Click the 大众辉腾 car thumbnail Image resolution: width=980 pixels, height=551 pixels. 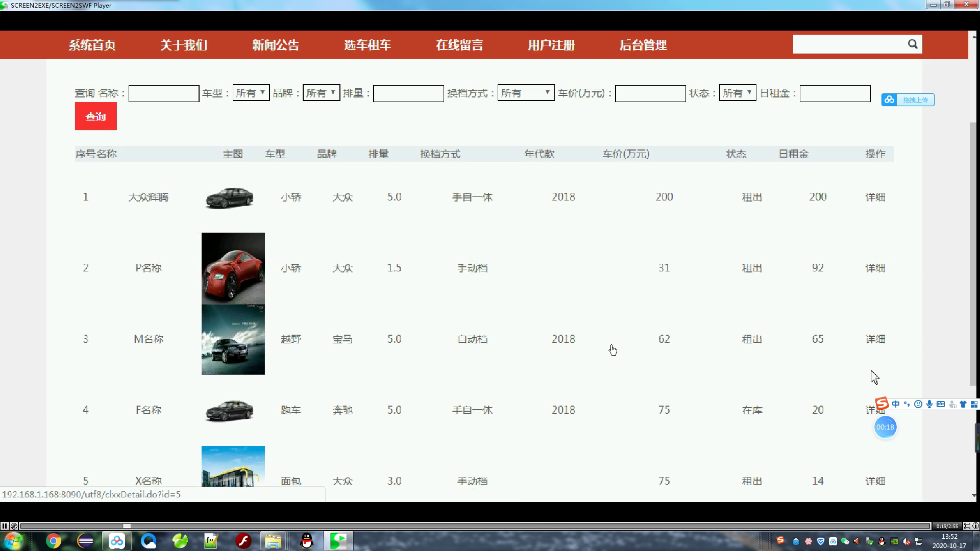coord(229,197)
